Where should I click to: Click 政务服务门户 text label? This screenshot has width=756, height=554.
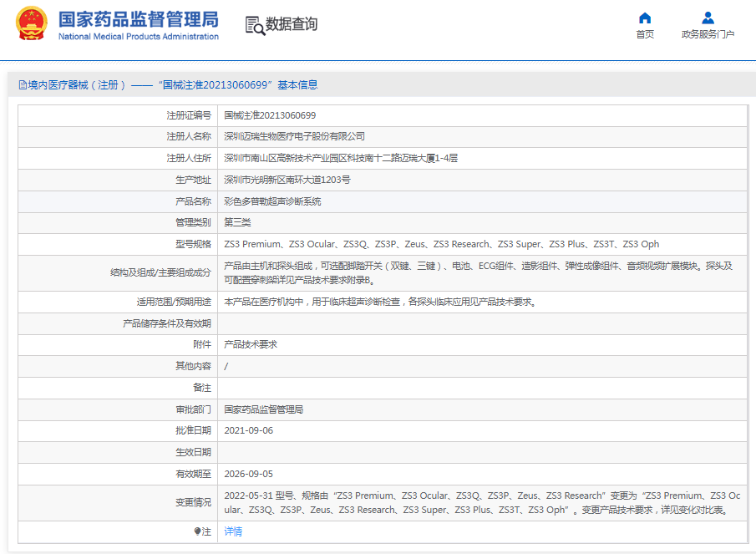click(x=708, y=34)
